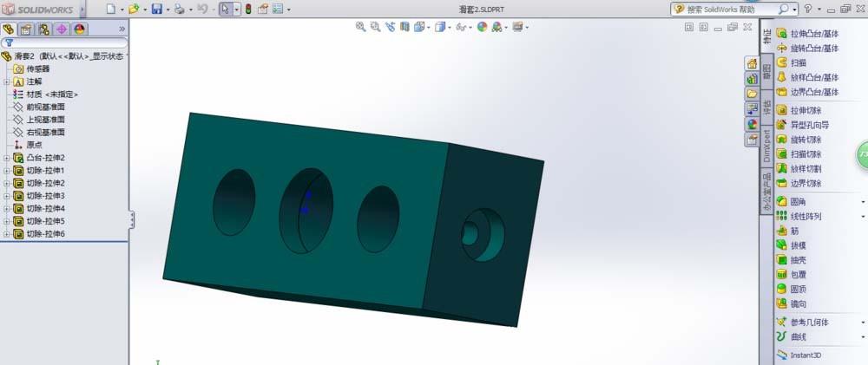Switch to FeatureManager design tree tab
The image size is (868, 365).
9,29
